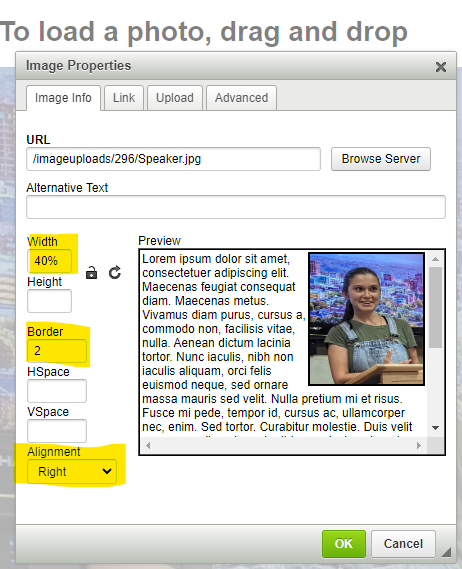Click the reset size circular arrow icon
This screenshot has width=462, height=569.
[x=115, y=273]
